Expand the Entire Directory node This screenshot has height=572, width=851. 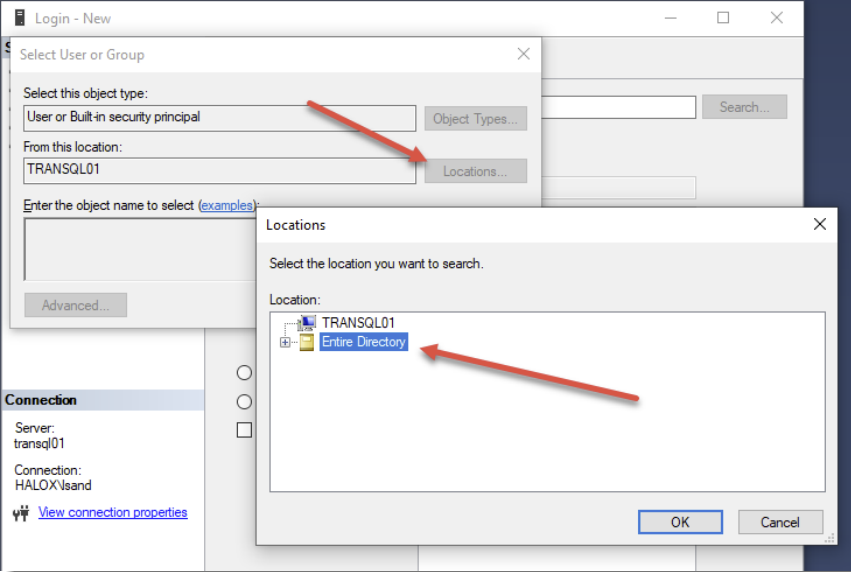click(x=284, y=342)
